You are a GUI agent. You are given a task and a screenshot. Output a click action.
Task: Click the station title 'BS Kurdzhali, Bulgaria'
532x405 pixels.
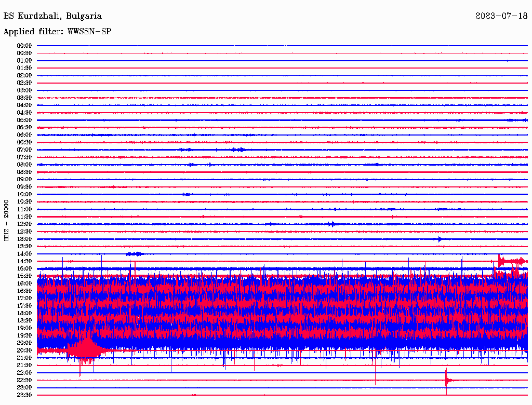point(52,16)
